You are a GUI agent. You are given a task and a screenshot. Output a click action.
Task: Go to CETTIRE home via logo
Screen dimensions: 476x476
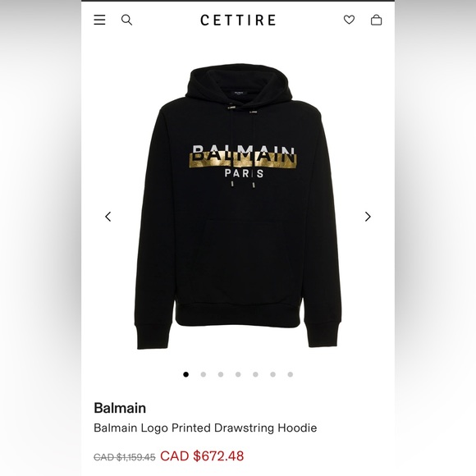pos(238,21)
